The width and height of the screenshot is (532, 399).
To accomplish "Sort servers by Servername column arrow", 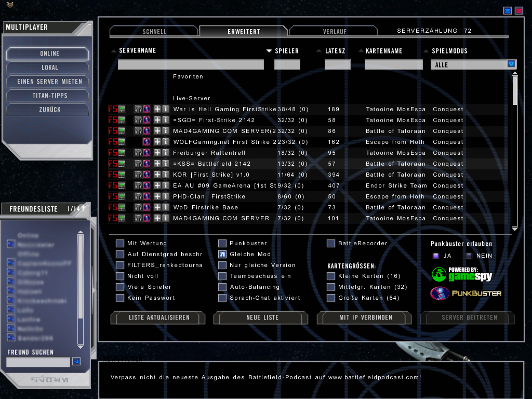I will tap(114, 51).
